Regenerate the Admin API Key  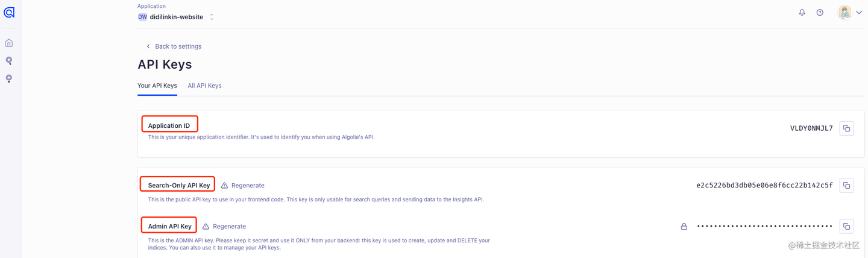coord(229,227)
